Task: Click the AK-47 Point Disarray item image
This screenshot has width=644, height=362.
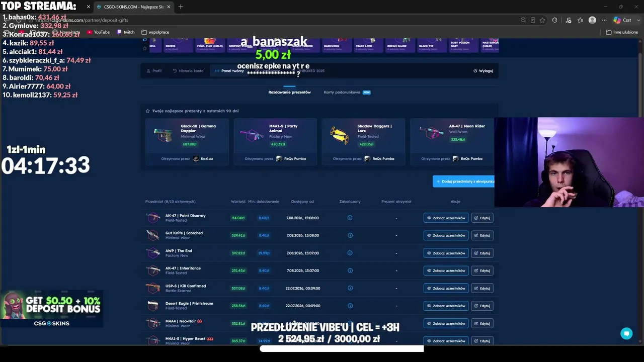Action: [x=153, y=218]
